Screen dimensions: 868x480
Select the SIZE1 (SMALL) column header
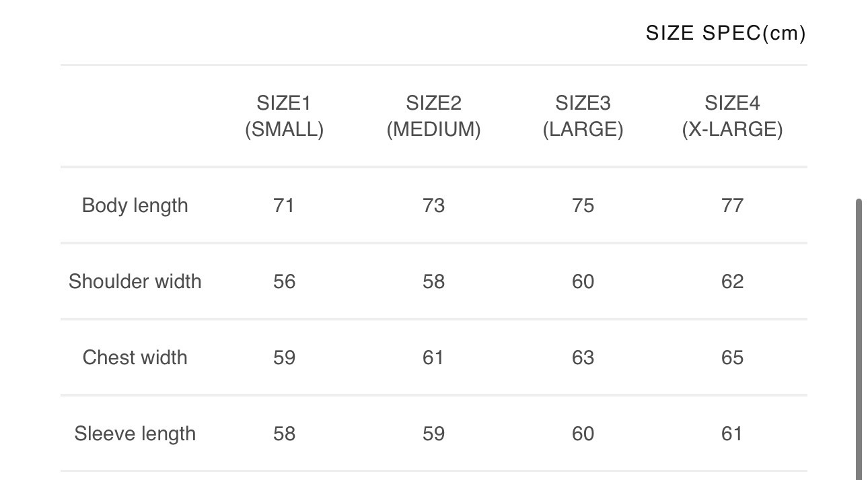[284, 116]
